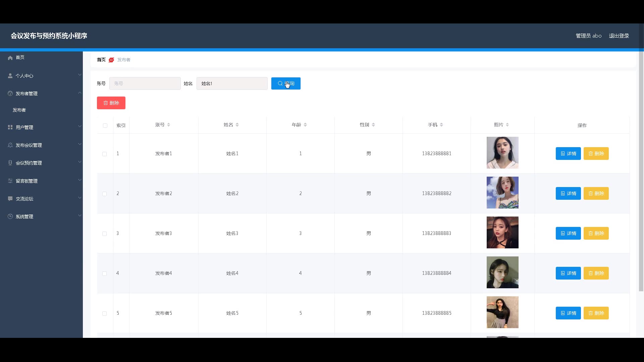Click the 退出登录 logout link
Screen dimensions: 644x362
619,36
